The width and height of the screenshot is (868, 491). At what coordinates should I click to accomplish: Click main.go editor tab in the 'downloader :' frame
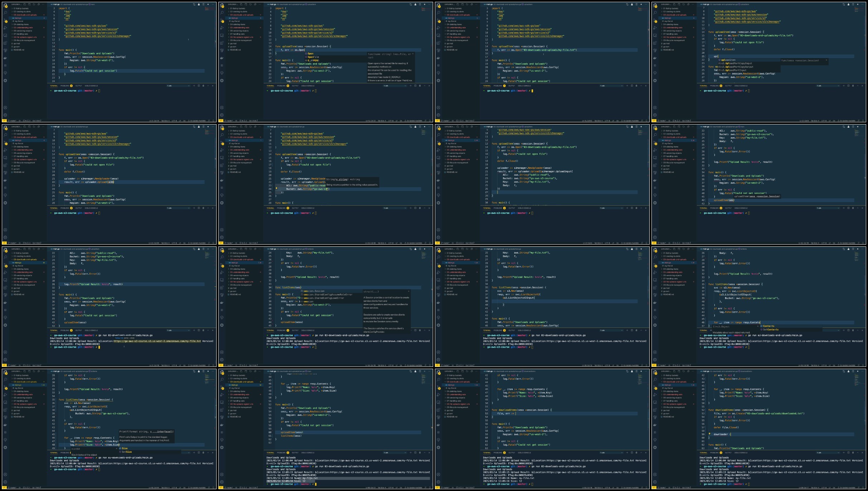click(x=705, y=371)
